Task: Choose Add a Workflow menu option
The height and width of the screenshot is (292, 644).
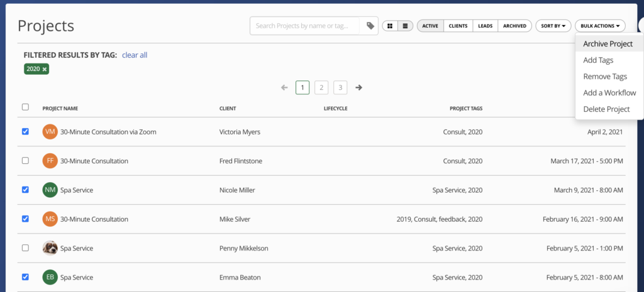Action: point(609,93)
